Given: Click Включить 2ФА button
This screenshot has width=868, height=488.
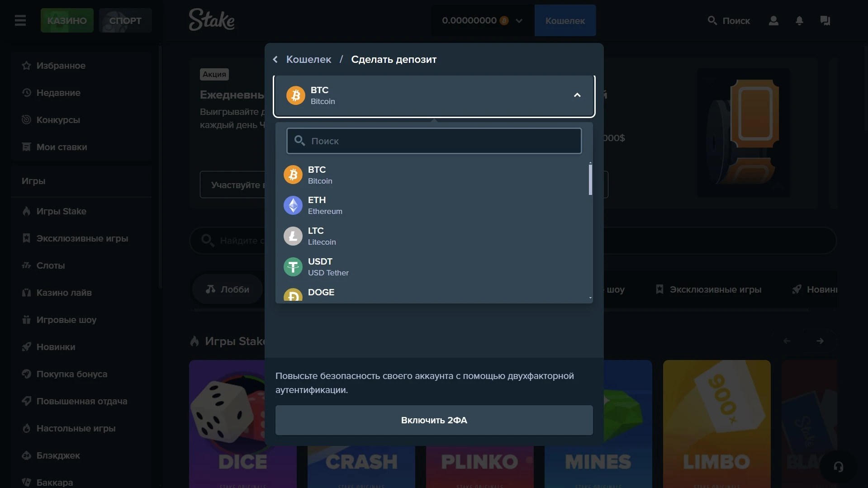Looking at the screenshot, I should tap(434, 420).
